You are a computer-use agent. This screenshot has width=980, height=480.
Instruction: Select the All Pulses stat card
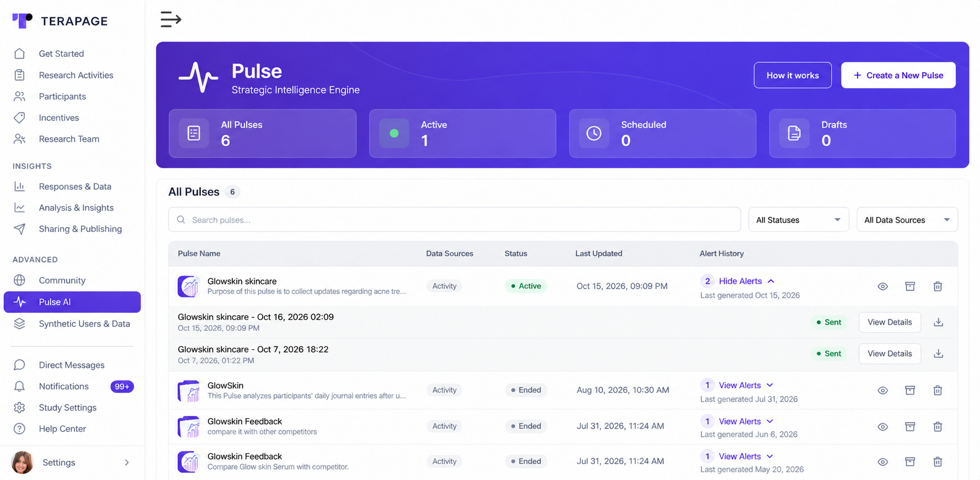263,133
